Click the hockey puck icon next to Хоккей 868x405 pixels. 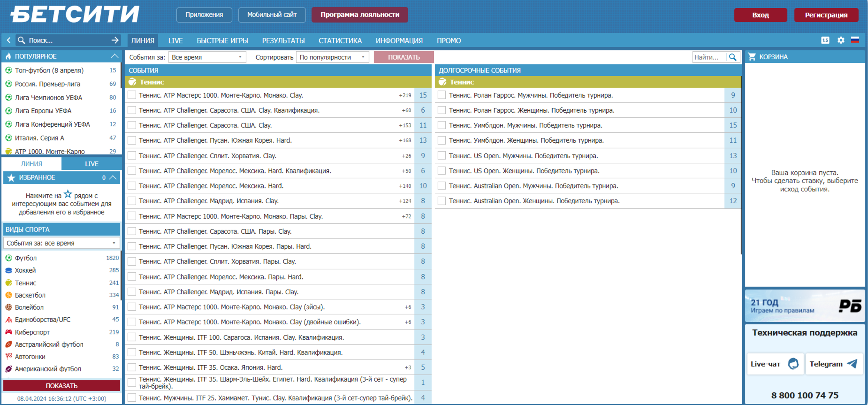tap(9, 270)
